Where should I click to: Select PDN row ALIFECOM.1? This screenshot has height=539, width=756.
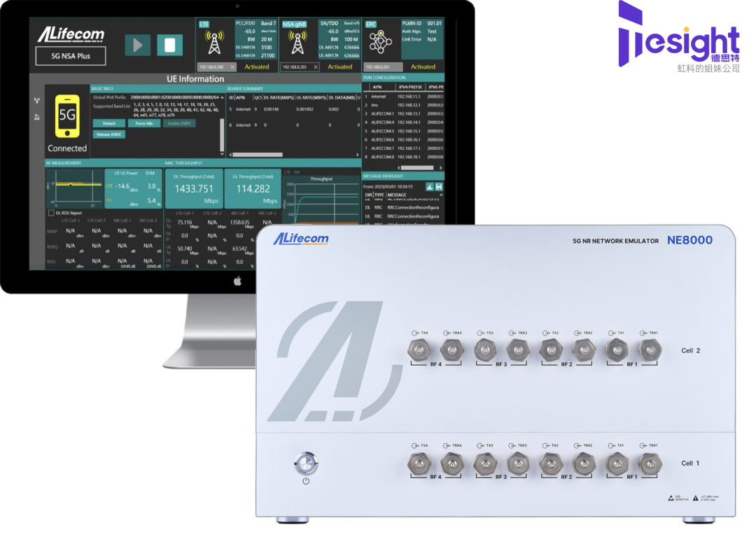coord(404,114)
